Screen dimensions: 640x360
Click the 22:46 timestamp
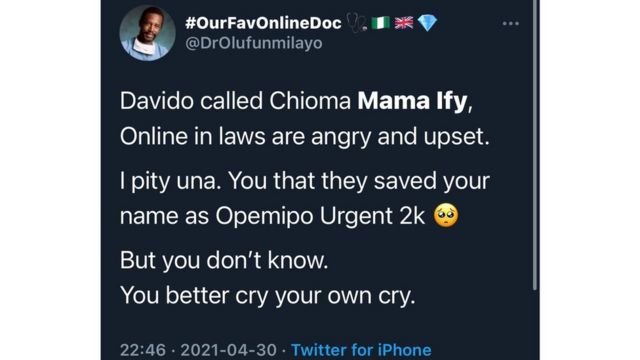(x=143, y=350)
